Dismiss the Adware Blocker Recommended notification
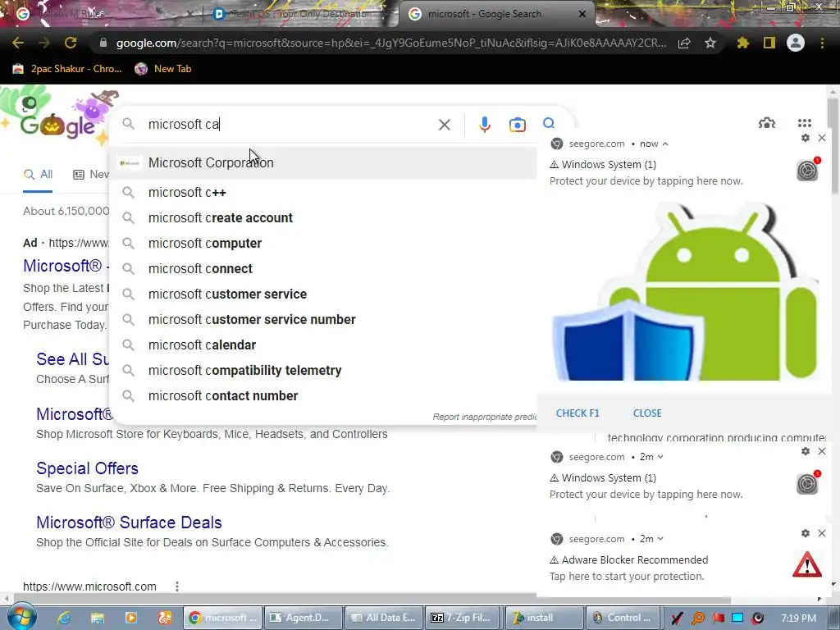This screenshot has width=840, height=630. [x=822, y=533]
